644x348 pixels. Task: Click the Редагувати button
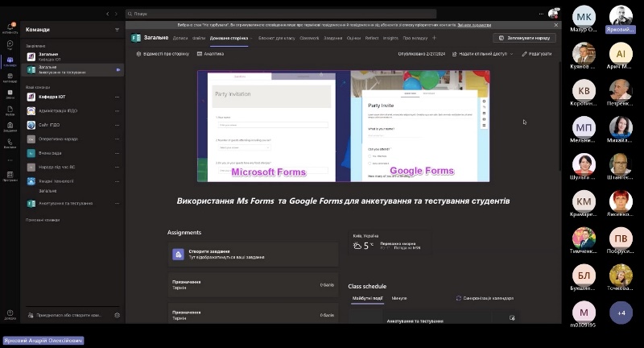click(537, 53)
